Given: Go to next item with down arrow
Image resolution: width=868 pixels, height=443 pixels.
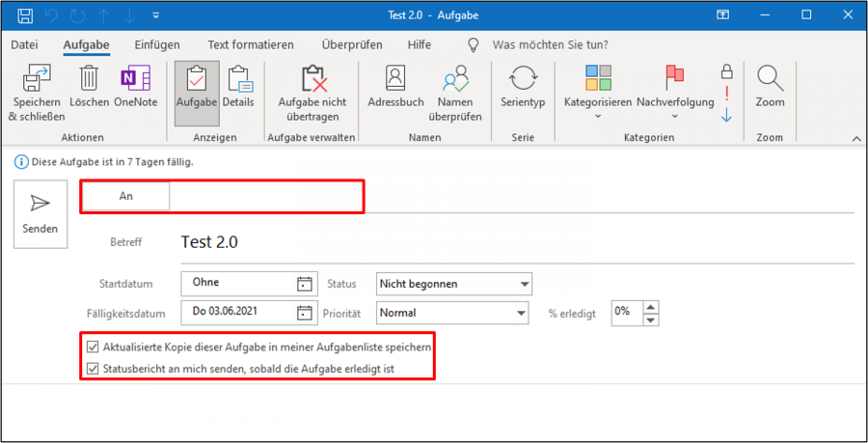Looking at the screenshot, I should pyautogui.click(x=129, y=15).
